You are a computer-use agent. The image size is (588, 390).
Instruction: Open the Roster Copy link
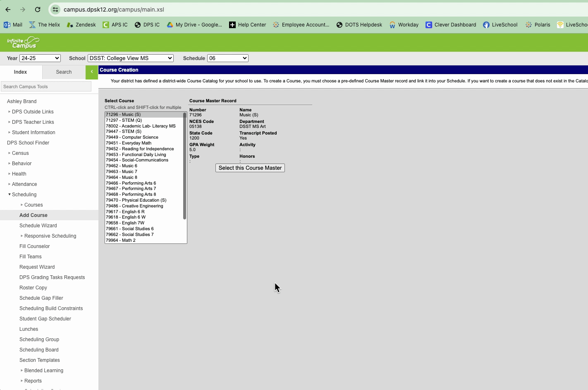click(x=33, y=288)
